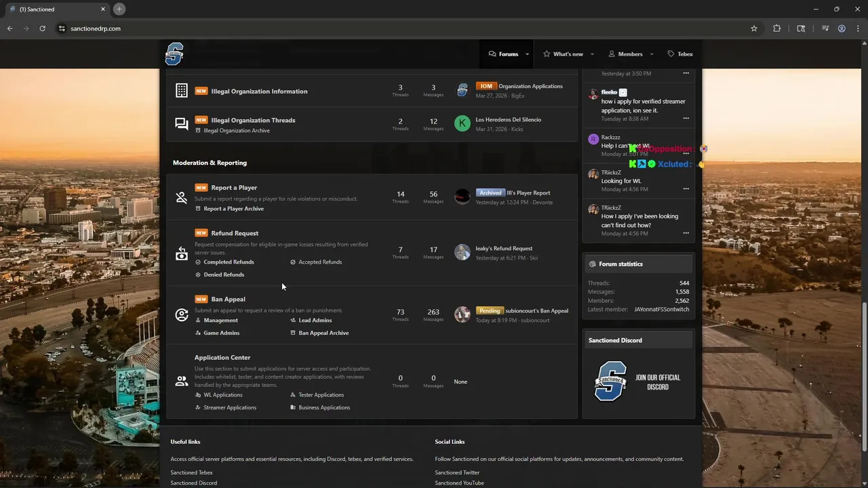Open the green K avatar for Kicks
The image size is (868, 488).
[x=462, y=123]
